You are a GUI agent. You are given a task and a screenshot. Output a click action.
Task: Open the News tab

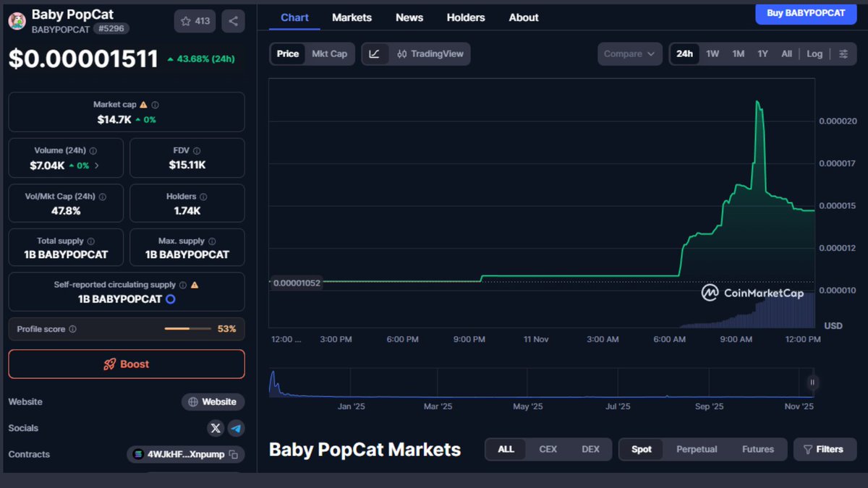[409, 17]
